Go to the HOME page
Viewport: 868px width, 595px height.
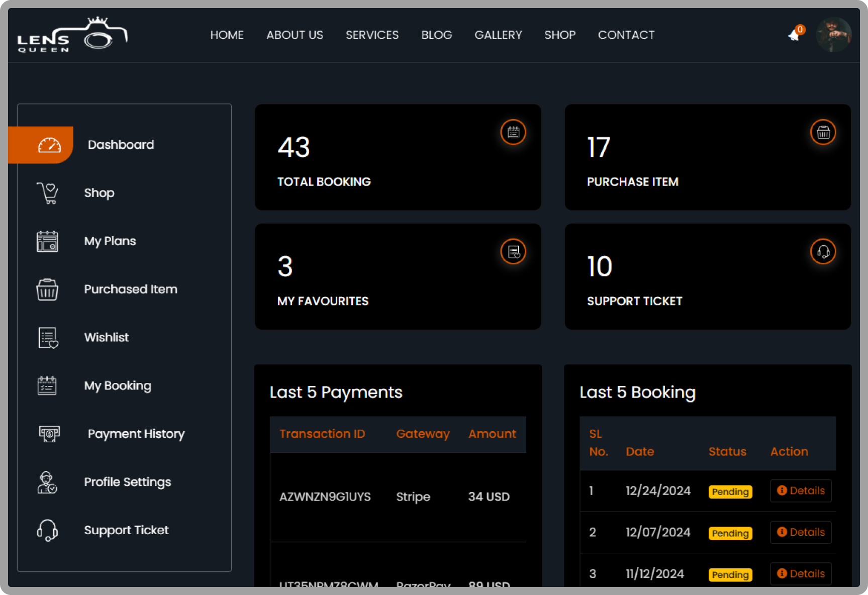click(227, 35)
